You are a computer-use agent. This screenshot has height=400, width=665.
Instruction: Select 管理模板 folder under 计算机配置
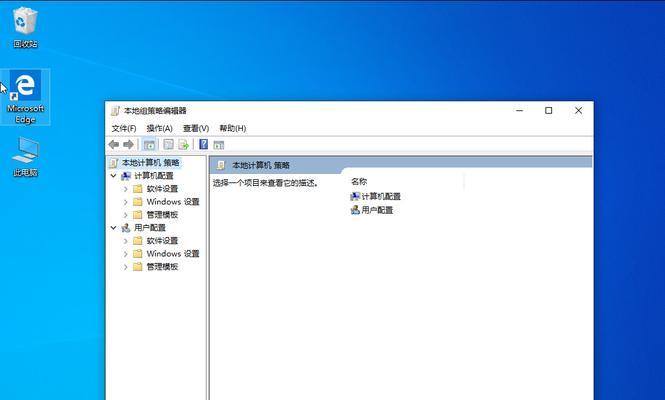[x=156, y=215]
